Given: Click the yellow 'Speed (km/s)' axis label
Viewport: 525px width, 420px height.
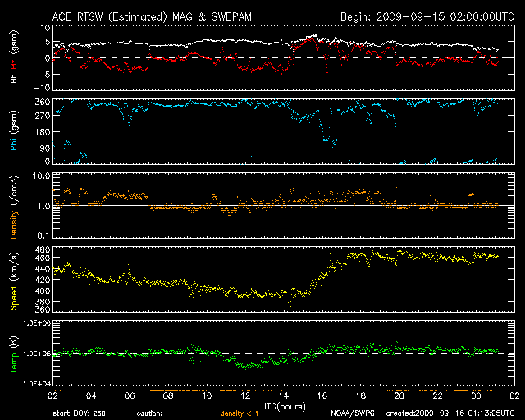Looking at the screenshot, I should [14, 281].
